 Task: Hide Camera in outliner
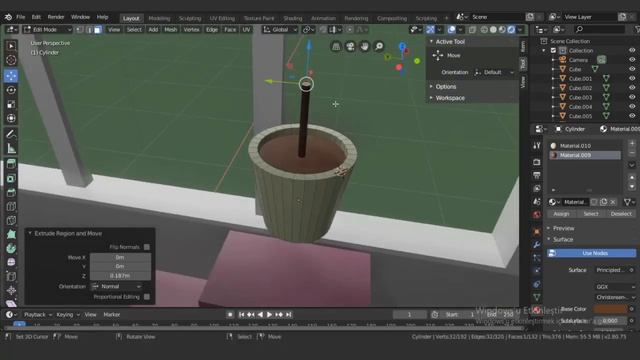[632, 60]
